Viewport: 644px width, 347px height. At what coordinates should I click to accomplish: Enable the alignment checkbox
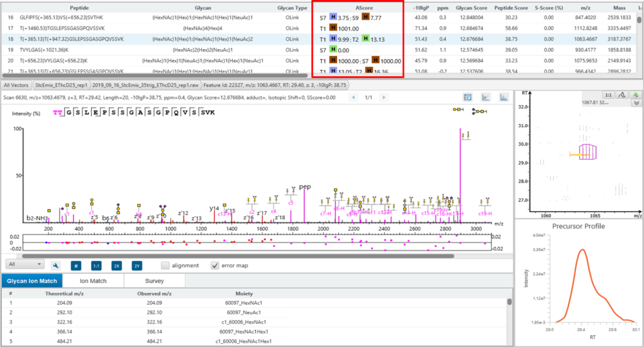pos(165,266)
